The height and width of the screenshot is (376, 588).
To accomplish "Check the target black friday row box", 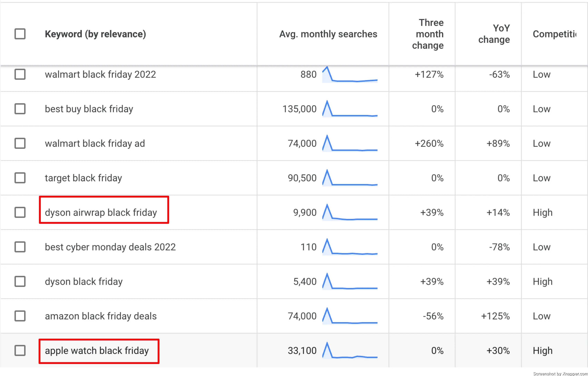I will [20, 178].
